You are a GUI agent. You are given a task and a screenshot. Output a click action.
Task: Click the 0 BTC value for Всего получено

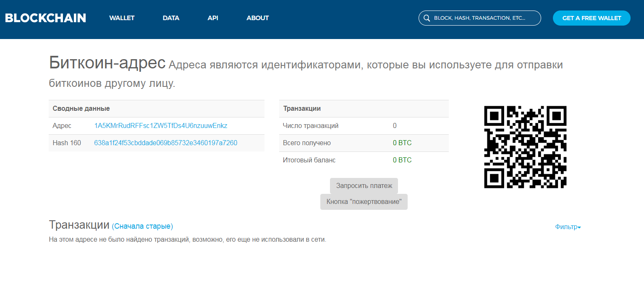[402, 143]
